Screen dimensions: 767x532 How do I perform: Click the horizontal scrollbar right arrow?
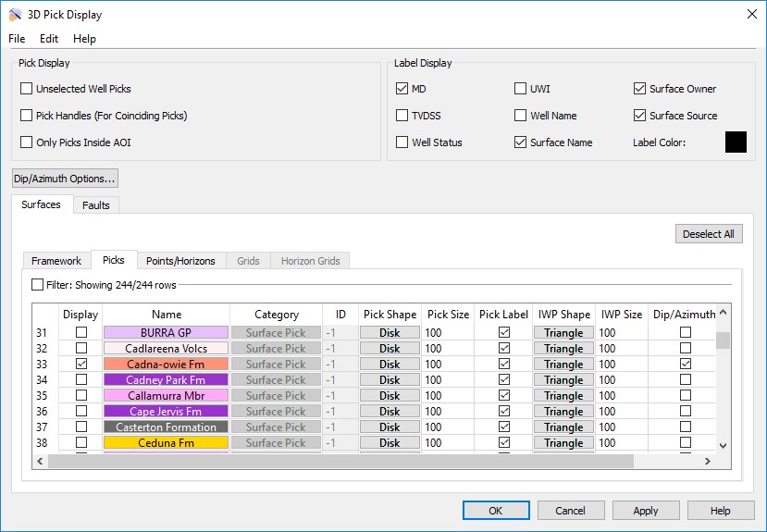coord(708,461)
